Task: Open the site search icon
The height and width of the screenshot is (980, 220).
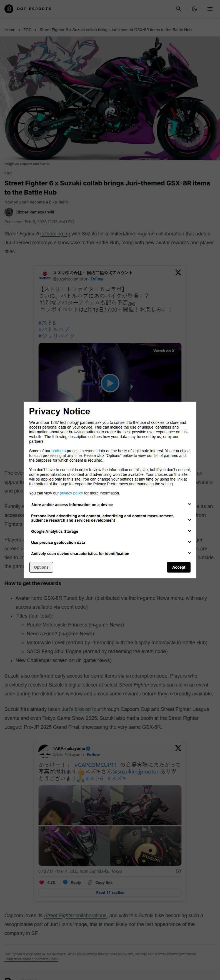Action: tap(179, 9)
